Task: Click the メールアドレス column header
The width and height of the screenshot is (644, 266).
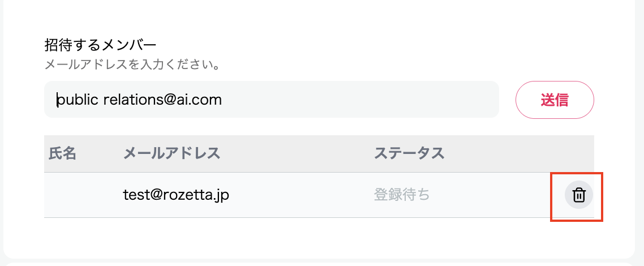Action: point(171,153)
